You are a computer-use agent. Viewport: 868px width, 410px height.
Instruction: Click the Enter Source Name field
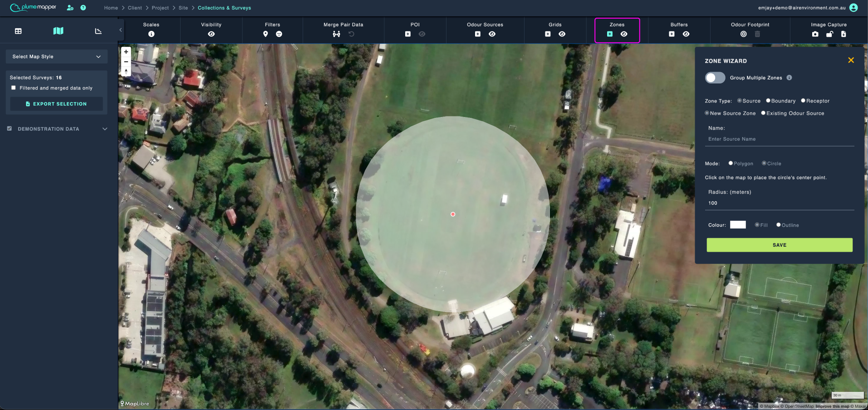pyautogui.click(x=780, y=139)
